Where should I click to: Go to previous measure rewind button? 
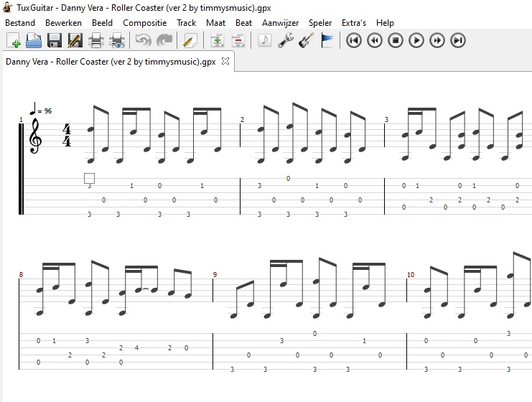coord(375,40)
